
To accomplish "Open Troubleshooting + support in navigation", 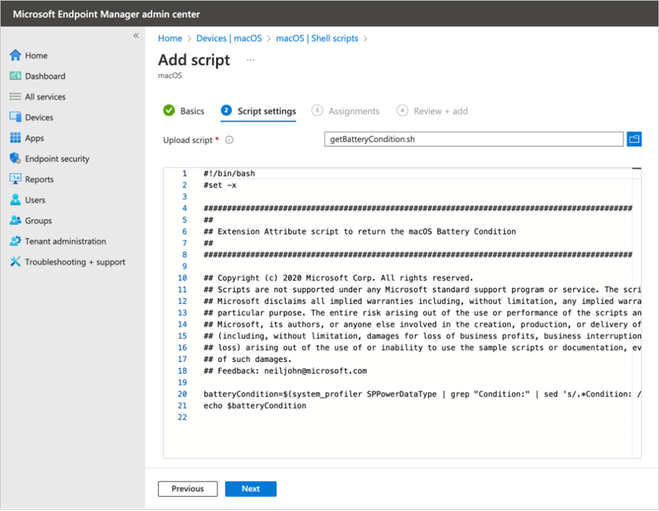I will [75, 262].
